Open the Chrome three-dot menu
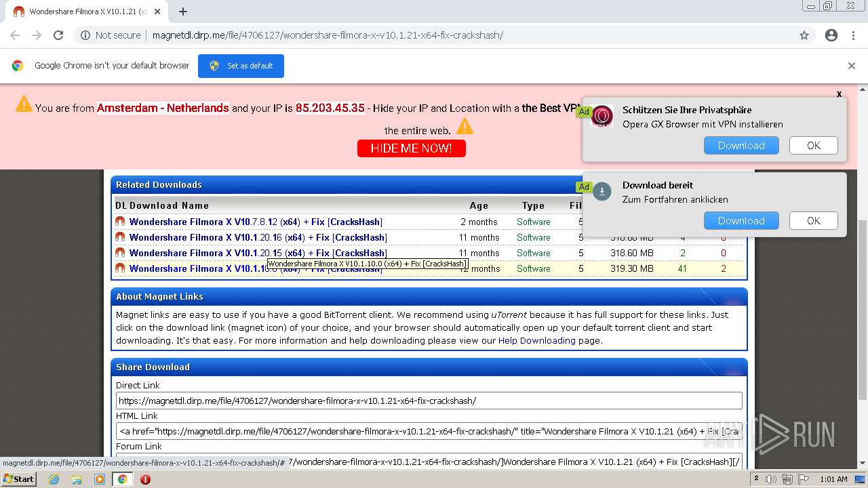Viewport: 868px width, 488px height. tap(853, 35)
